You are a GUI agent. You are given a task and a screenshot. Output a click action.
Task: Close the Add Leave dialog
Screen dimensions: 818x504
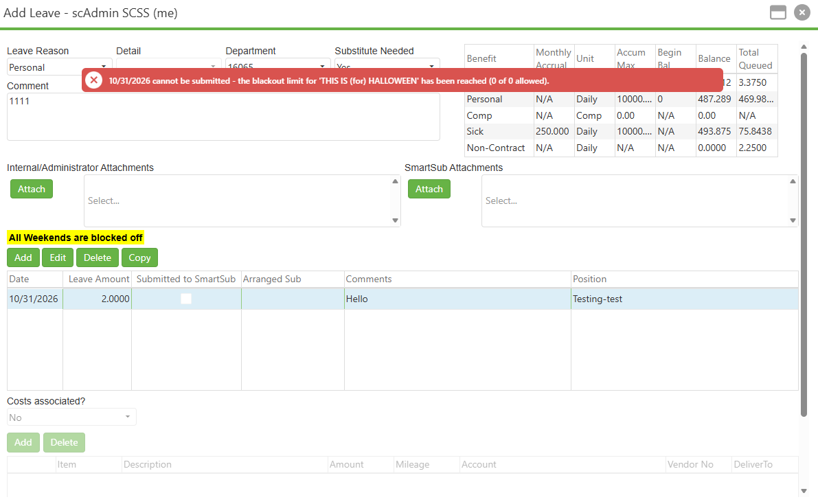tap(802, 12)
